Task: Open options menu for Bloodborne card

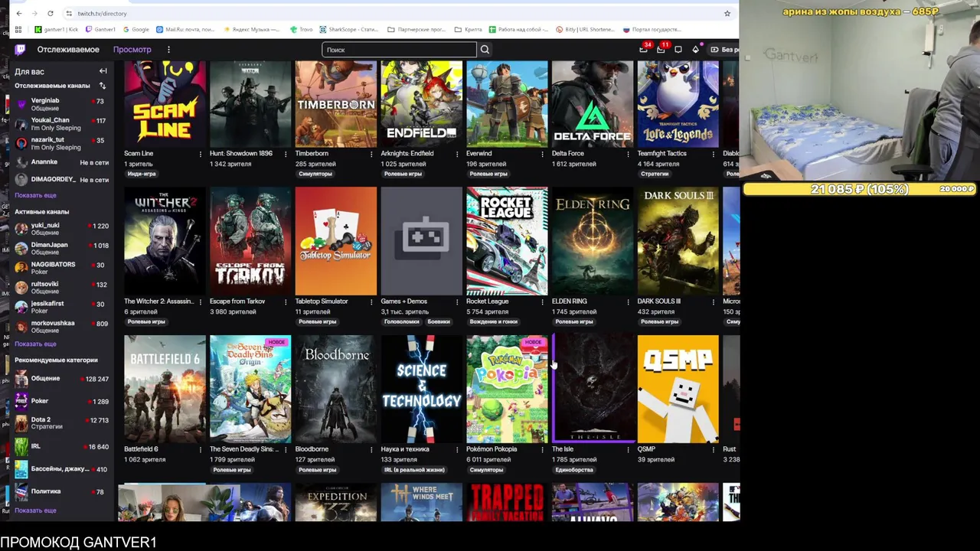Action: coord(371,449)
